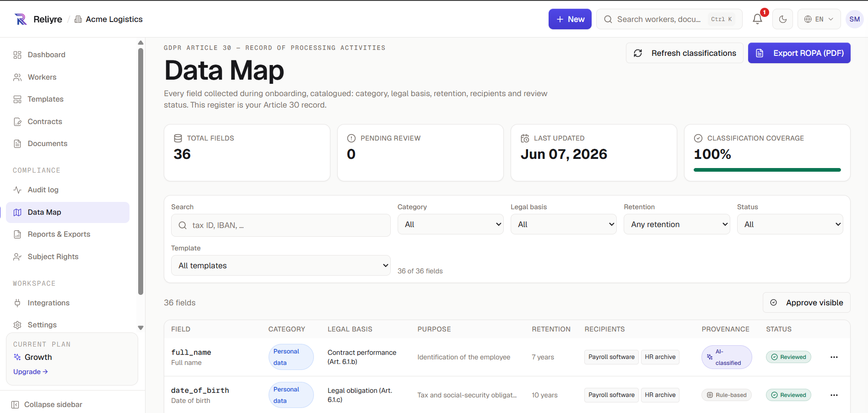The width and height of the screenshot is (868, 413).
Task: Open the Retention filter dropdown
Action: 677,224
